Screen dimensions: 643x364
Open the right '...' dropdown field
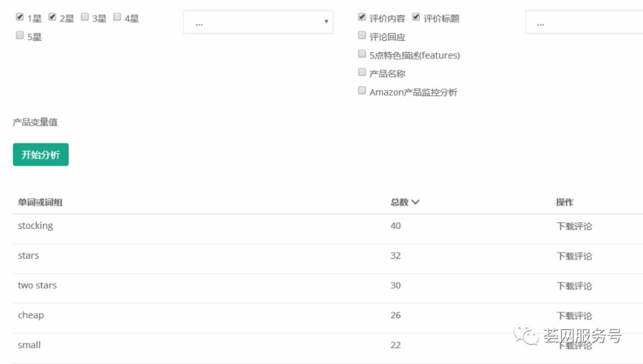583,23
